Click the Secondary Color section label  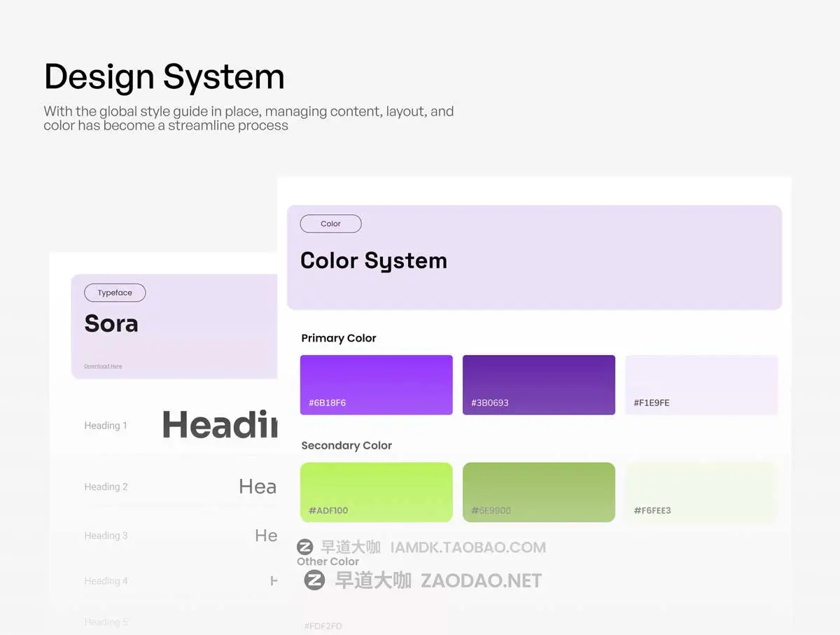pyautogui.click(x=346, y=445)
